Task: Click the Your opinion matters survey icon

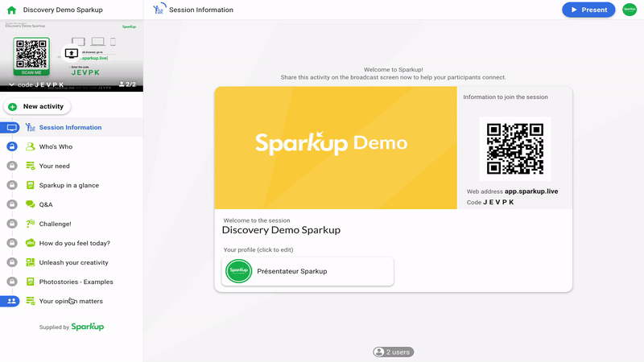Action: click(31, 301)
